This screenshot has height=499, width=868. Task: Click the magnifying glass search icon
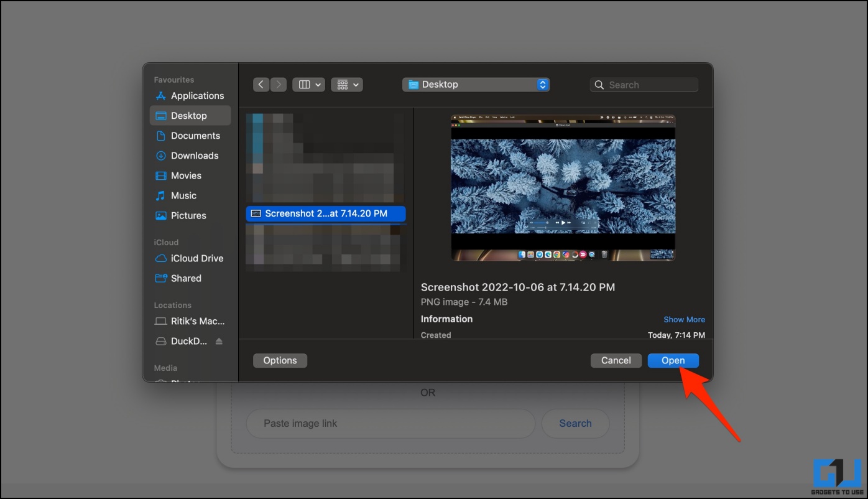point(599,85)
